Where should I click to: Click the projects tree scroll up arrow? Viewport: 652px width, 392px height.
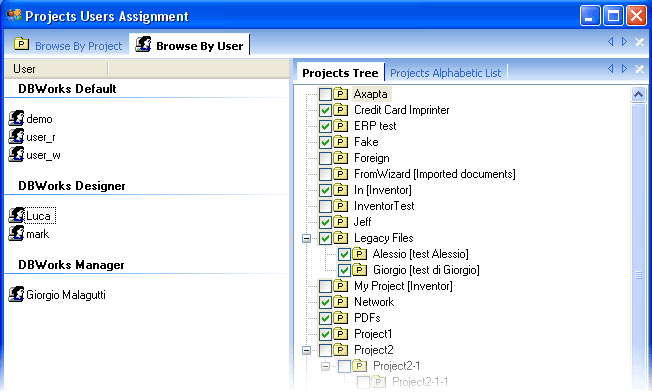638,94
